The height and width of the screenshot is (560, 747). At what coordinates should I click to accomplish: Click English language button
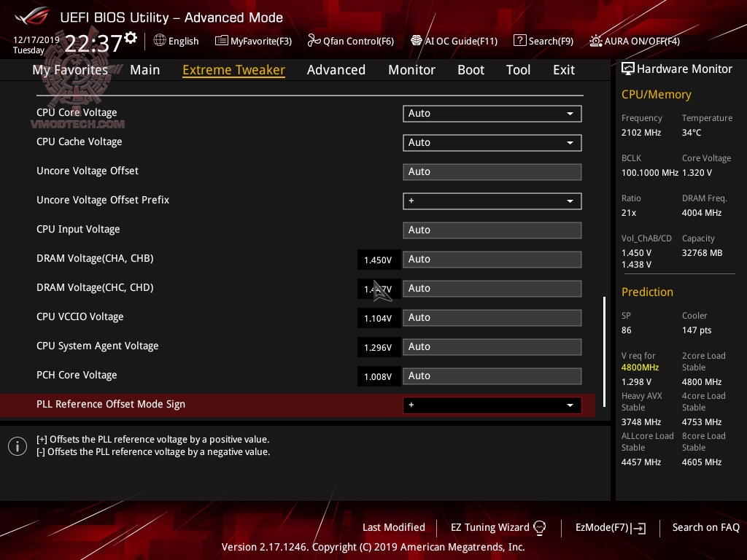177,41
